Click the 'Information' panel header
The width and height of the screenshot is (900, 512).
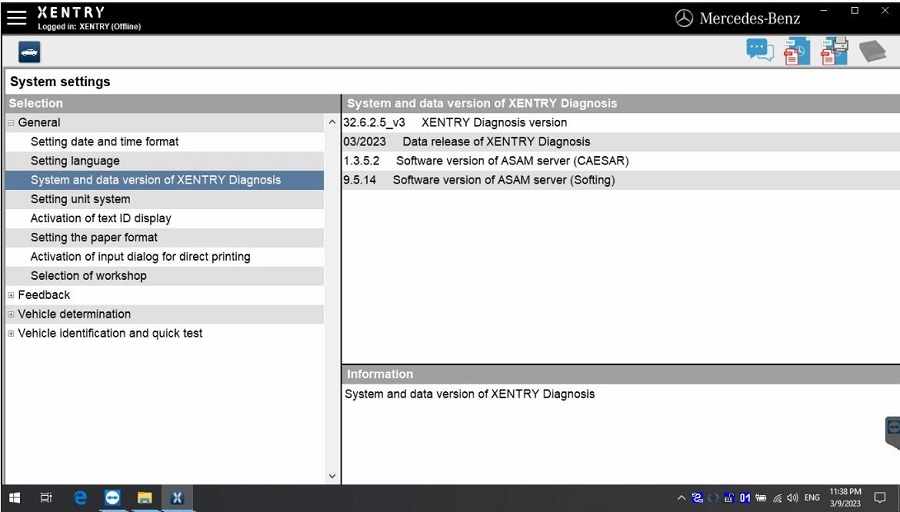[x=621, y=374]
